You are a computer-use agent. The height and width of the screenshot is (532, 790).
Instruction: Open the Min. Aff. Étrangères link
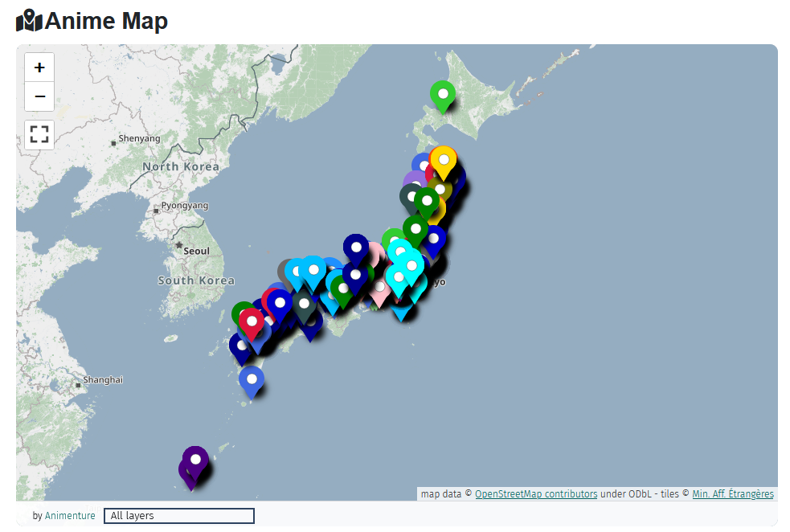click(732, 494)
